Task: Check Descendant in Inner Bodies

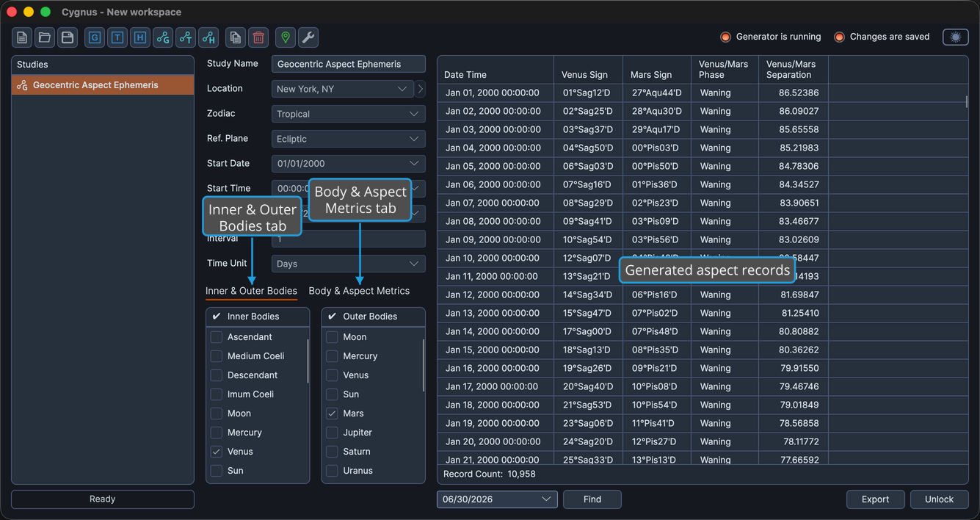Action: 217,375
